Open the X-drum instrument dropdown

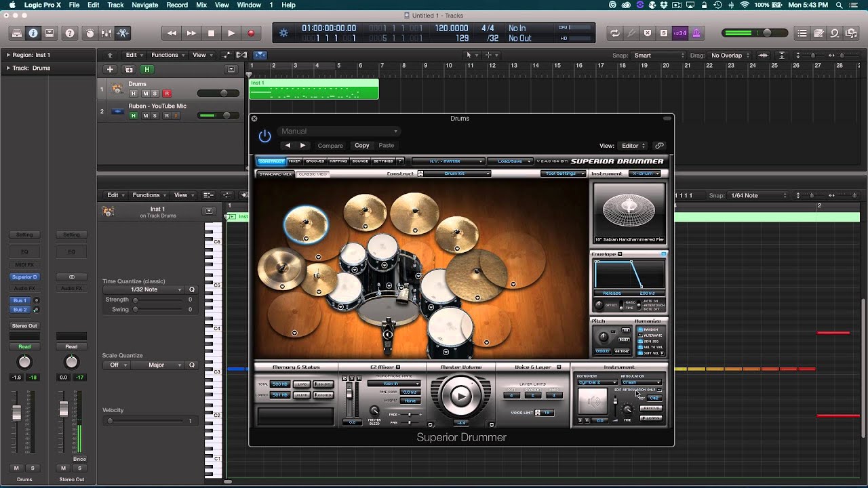644,174
